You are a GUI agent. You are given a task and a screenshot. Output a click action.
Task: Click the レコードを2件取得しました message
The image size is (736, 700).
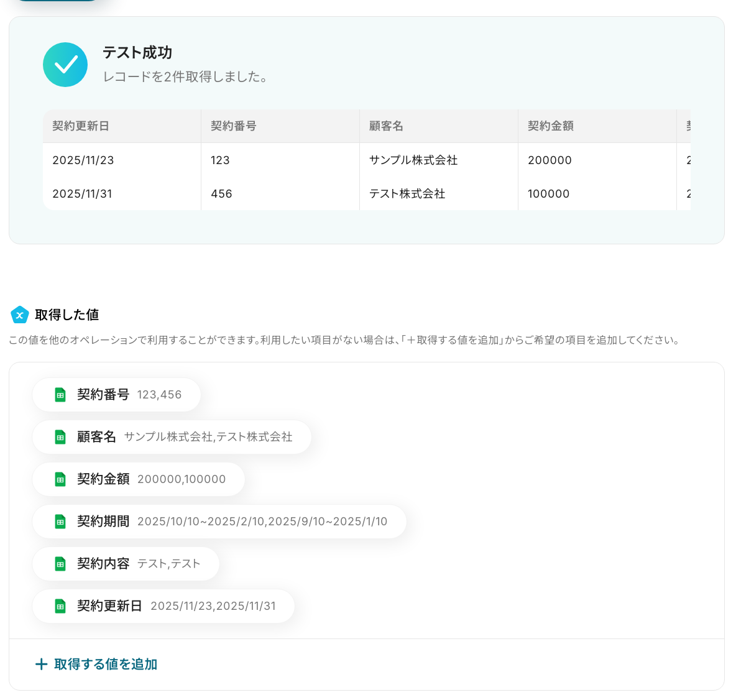186,76
